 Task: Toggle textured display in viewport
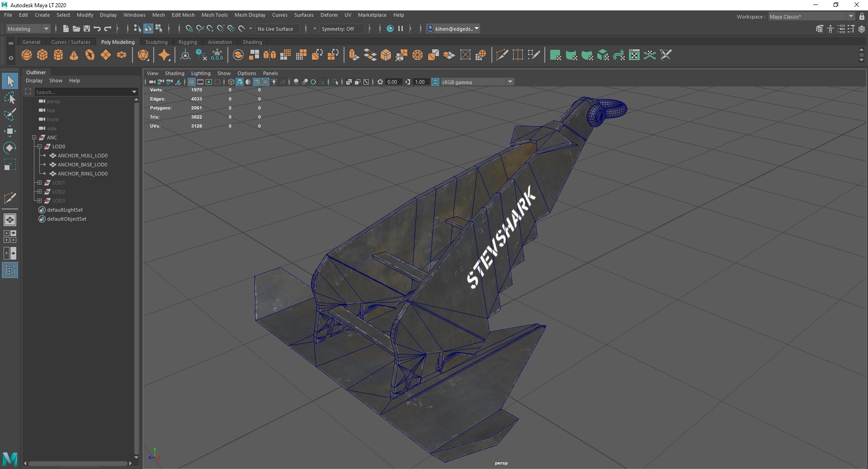[x=265, y=82]
